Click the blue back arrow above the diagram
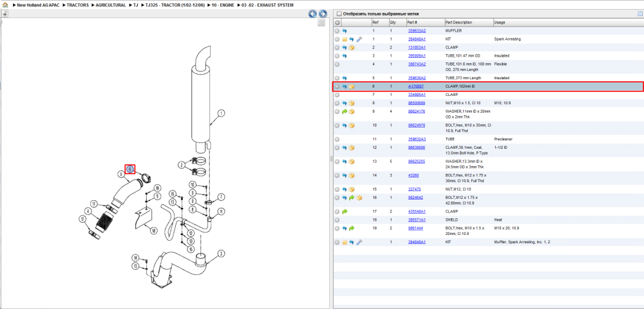This screenshot has height=309, width=644. pyautogui.click(x=312, y=14)
